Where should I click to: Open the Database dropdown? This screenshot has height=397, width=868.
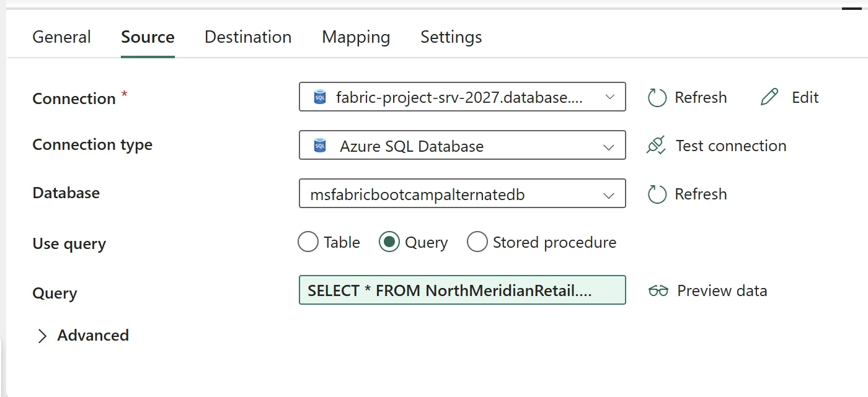[x=462, y=193]
